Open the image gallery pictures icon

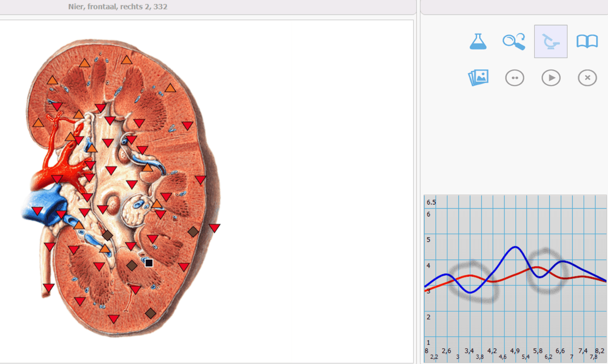[x=478, y=78]
